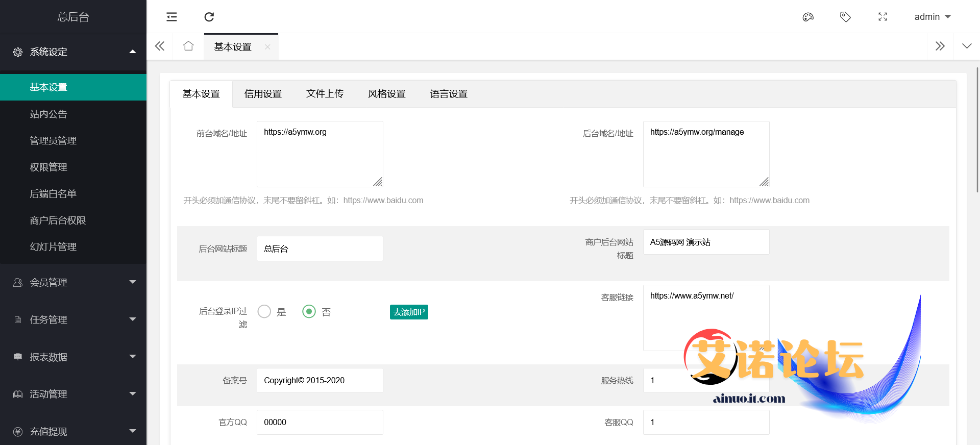Open the tab operations dropdown arrow
This screenshot has height=445, width=980.
click(x=967, y=46)
